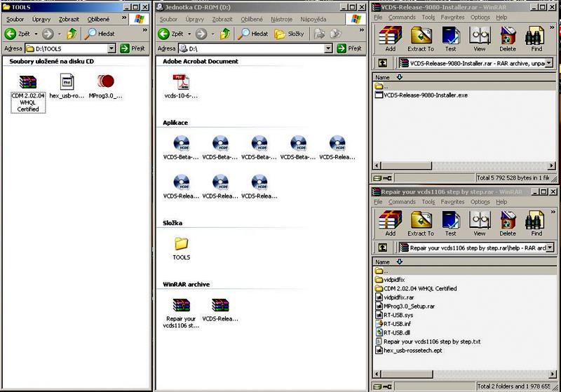
Task: Click Delete in VCDS-Release-9080 WinRAR window
Action: pos(508,39)
